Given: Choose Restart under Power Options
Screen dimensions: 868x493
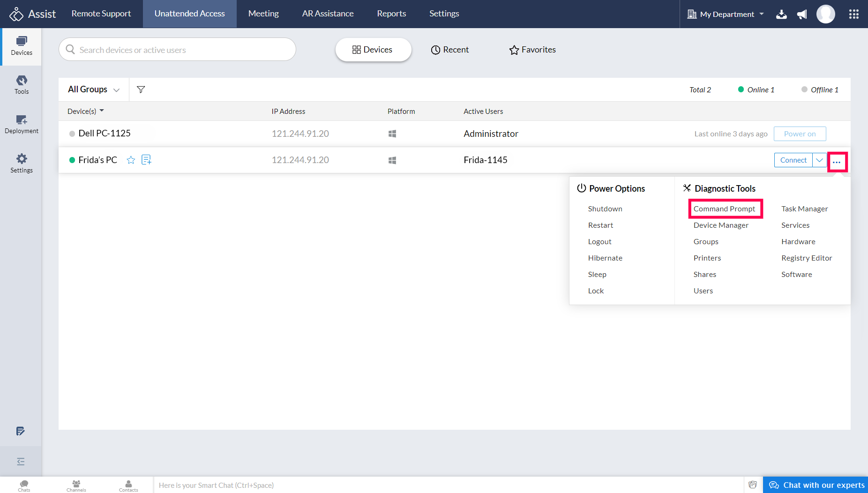Looking at the screenshot, I should pos(600,225).
